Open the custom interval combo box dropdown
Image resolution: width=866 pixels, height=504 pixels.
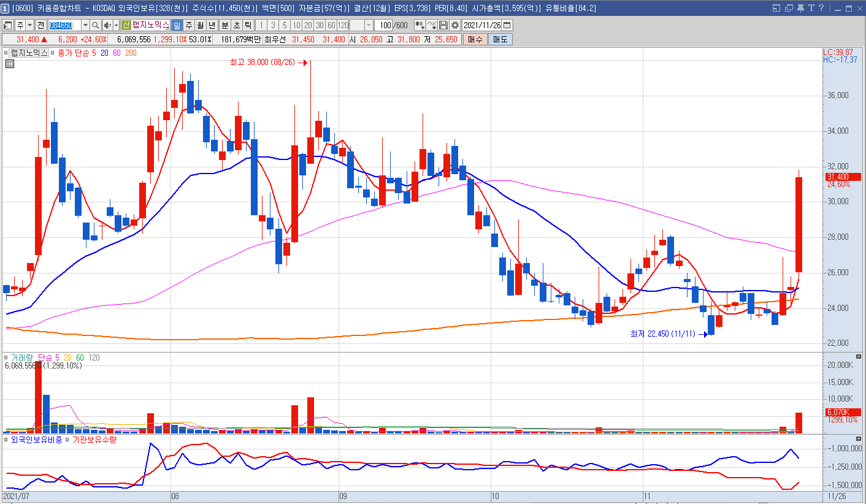(369, 25)
